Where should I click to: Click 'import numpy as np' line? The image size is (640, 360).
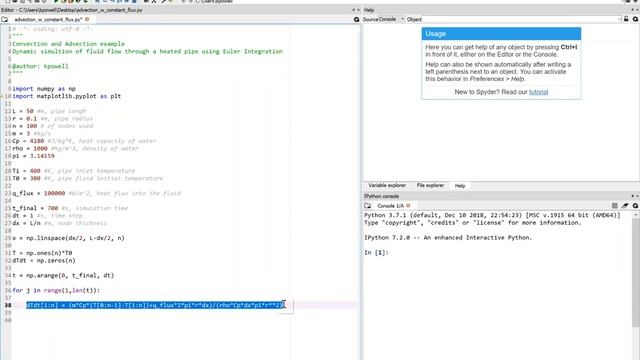click(44, 89)
